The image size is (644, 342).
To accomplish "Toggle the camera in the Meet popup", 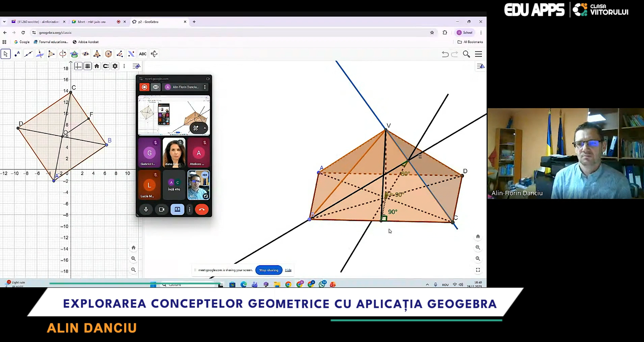I will pos(162,210).
